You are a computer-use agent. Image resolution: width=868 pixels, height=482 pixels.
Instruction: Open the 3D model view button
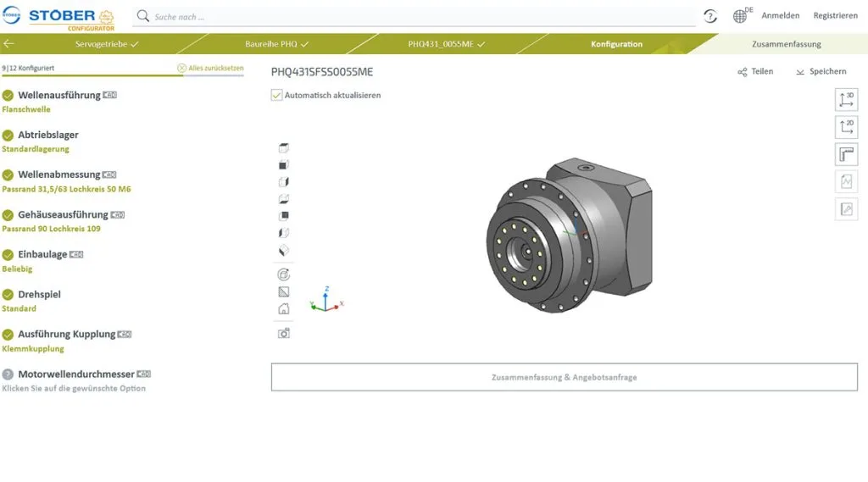coord(846,100)
